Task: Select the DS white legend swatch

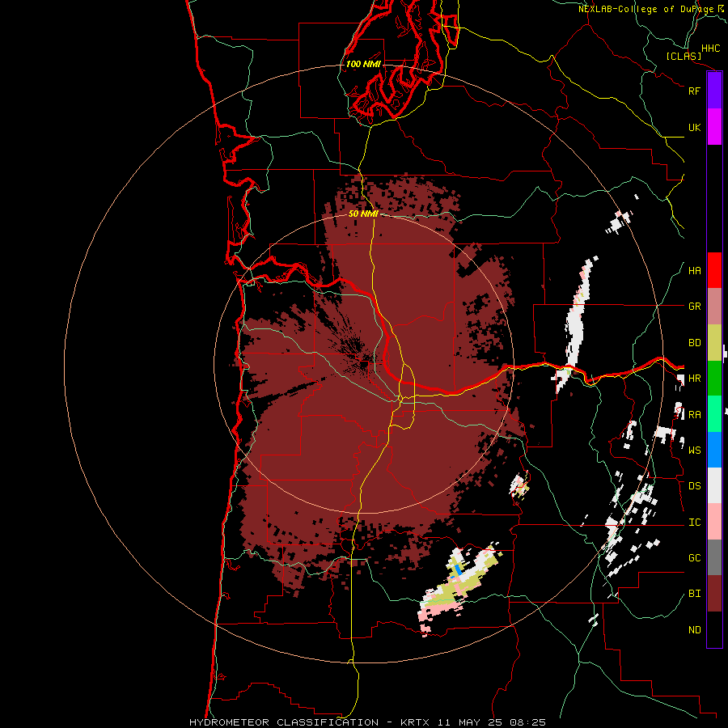Action: (714, 485)
